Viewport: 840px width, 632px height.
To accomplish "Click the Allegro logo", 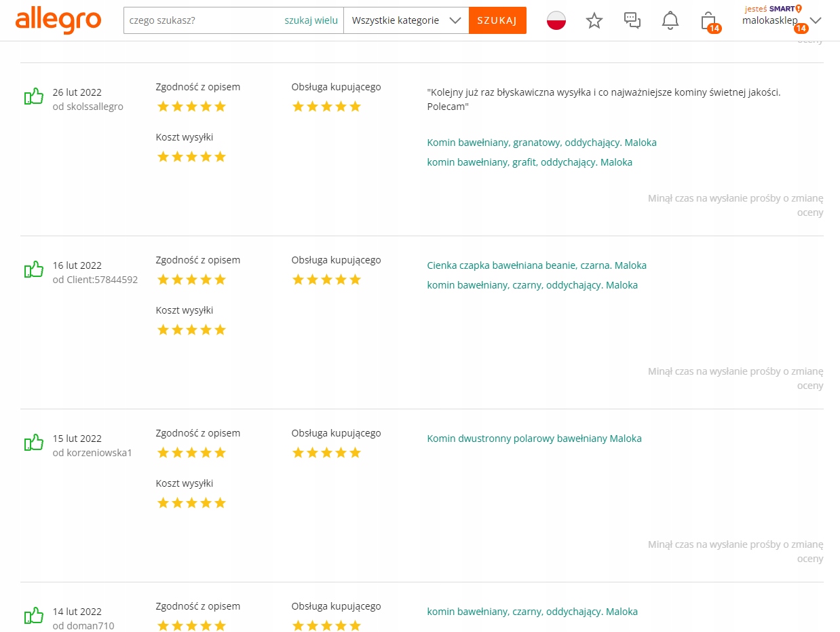I will 58,20.
